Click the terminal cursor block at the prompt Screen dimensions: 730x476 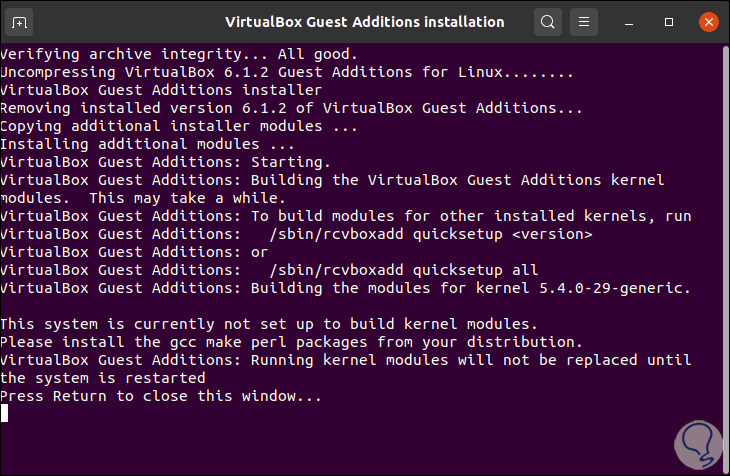(x=4, y=413)
